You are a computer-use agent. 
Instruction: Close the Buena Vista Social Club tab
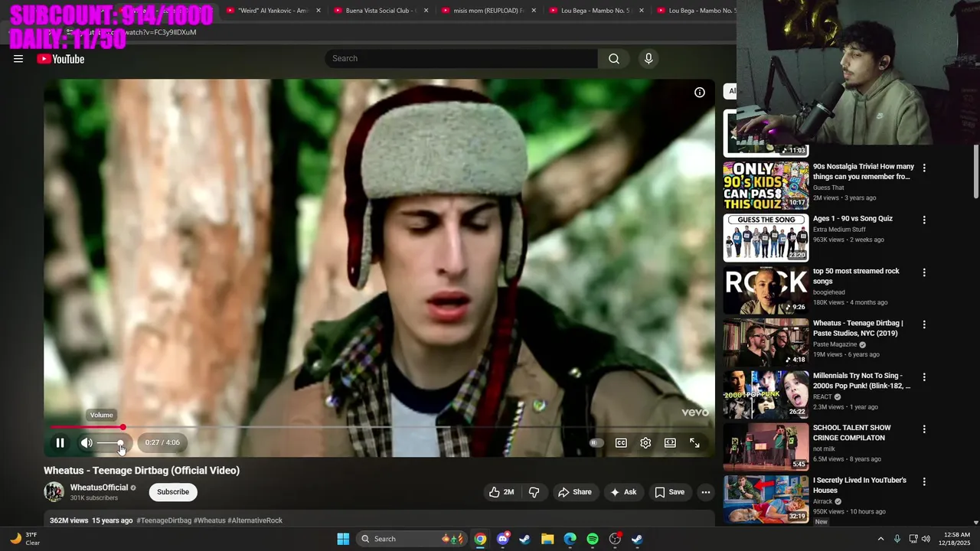pos(426,11)
